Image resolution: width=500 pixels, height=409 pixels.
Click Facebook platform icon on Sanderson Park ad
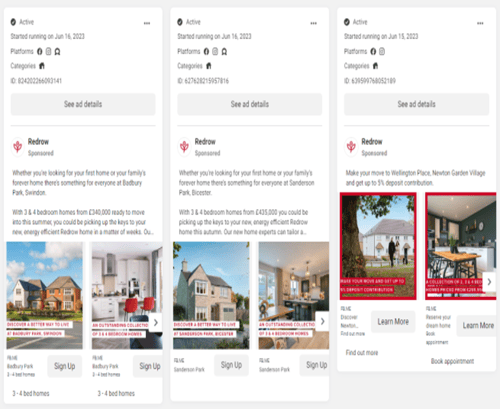point(206,51)
